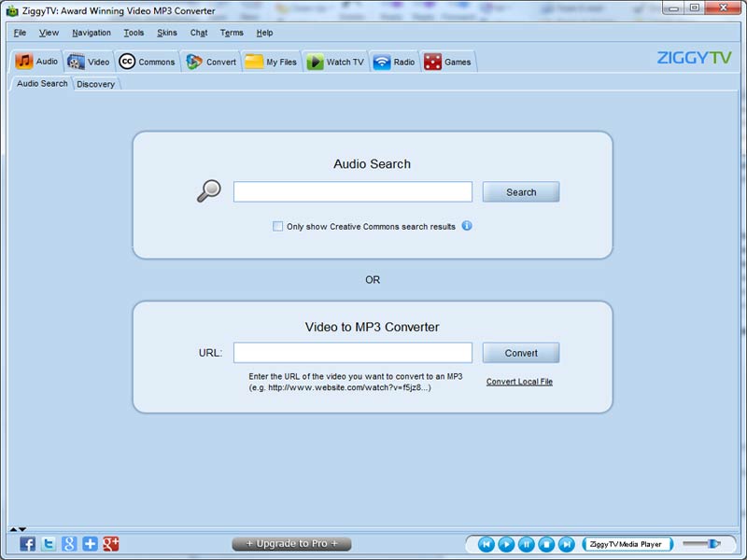Open the Games tab
Screen dimensions: 747x560
pos(448,62)
